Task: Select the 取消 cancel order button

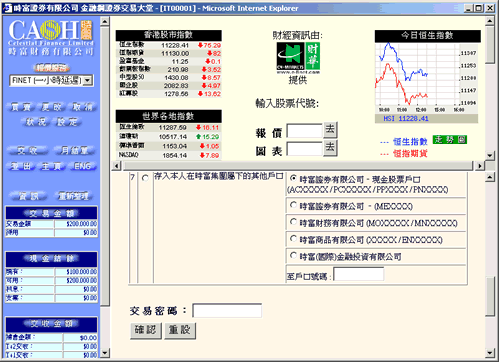Action: coord(82,107)
